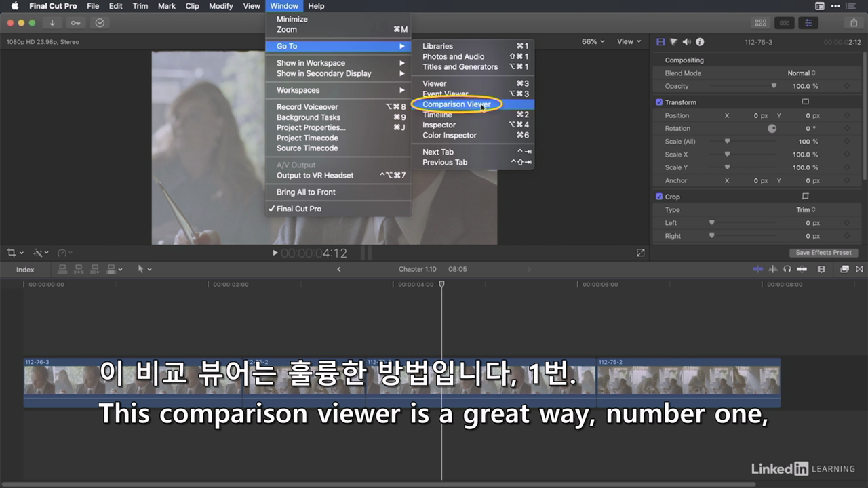Add keyframe diamond for Crop Left

(846, 223)
